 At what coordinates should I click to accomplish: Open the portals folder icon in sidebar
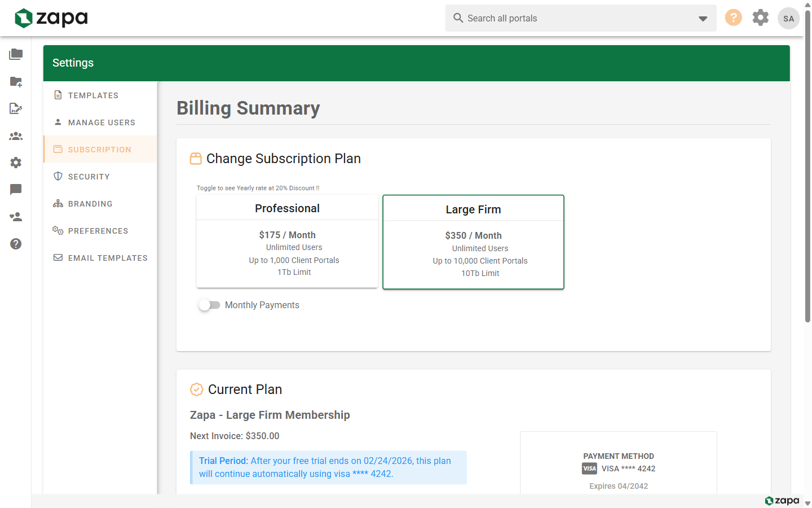16,54
